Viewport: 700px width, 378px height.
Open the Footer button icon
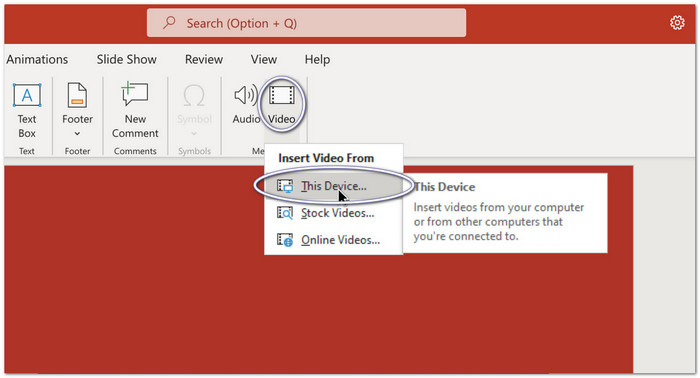(x=77, y=95)
